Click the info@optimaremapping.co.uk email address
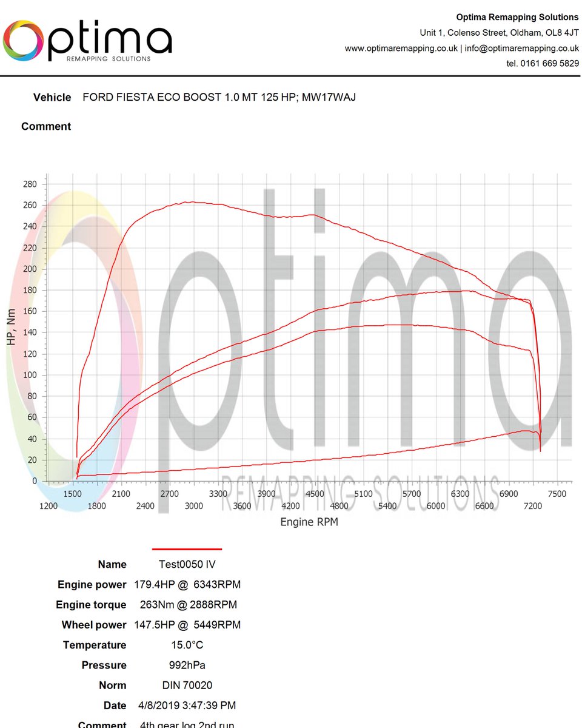 tap(522, 48)
